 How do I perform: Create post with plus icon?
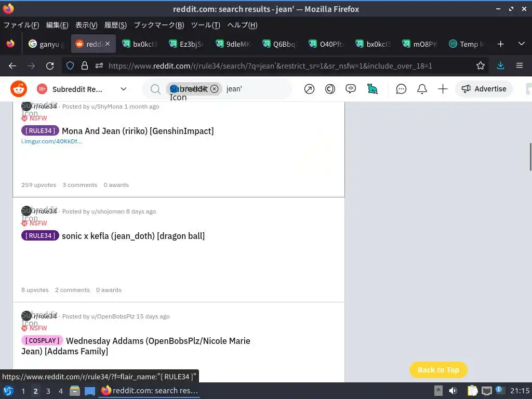pos(443,89)
